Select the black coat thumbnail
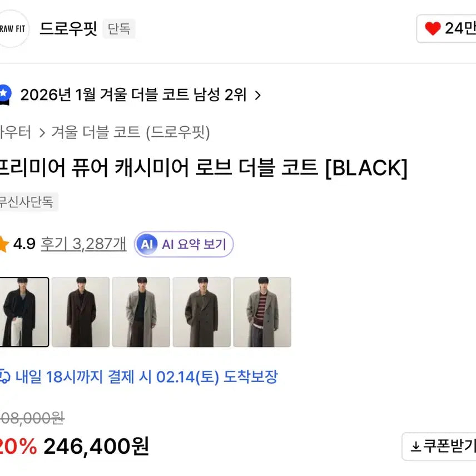This screenshot has width=476, height=476. [24, 312]
